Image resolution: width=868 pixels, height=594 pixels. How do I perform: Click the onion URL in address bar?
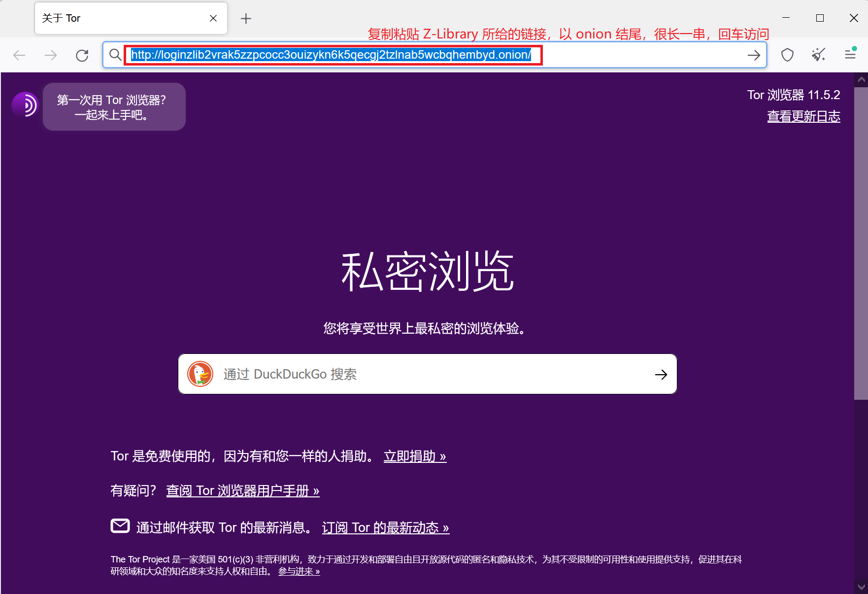point(331,55)
